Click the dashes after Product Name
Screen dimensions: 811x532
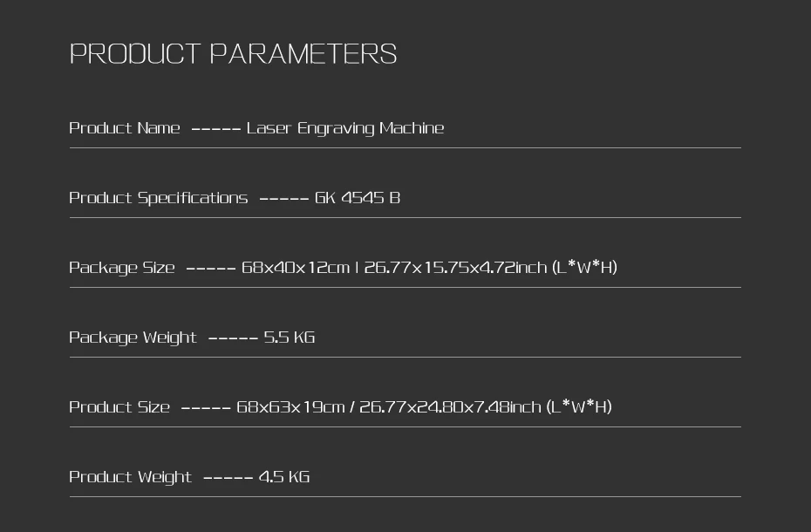(x=215, y=129)
